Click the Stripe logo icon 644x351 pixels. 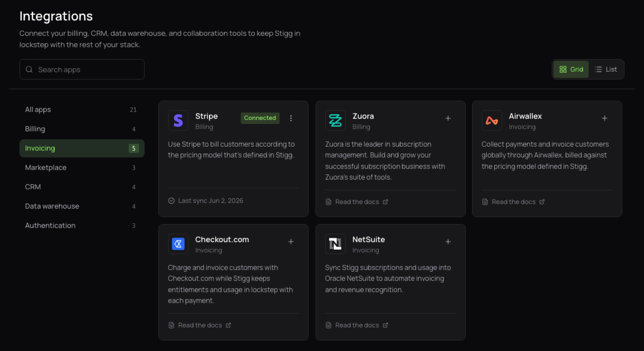point(178,121)
